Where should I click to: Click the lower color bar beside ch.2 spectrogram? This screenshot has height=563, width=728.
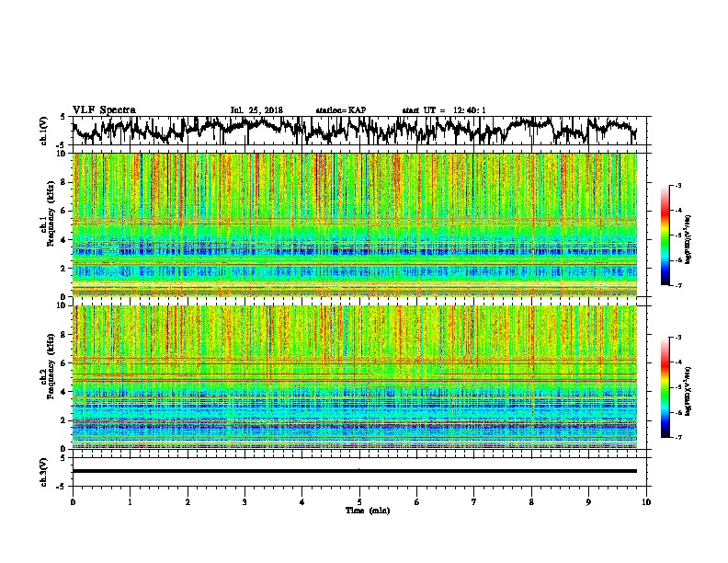(665, 387)
